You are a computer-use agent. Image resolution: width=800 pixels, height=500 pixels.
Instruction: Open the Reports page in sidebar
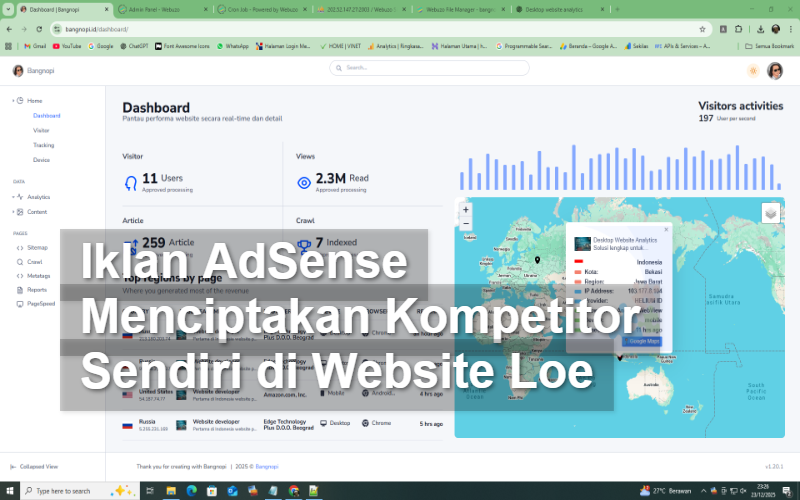(x=37, y=289)
